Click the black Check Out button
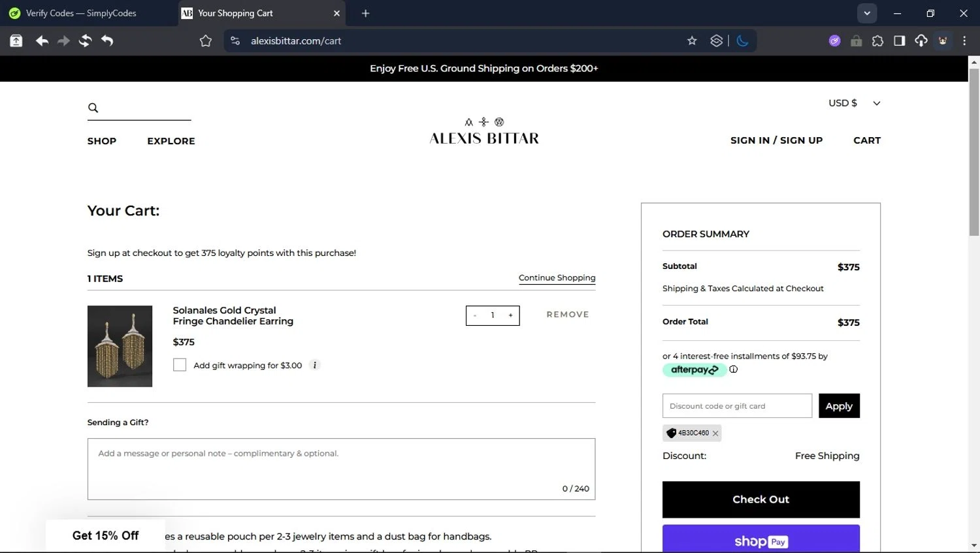The height and width of the screenshot is (553, 980). point(761,499)
